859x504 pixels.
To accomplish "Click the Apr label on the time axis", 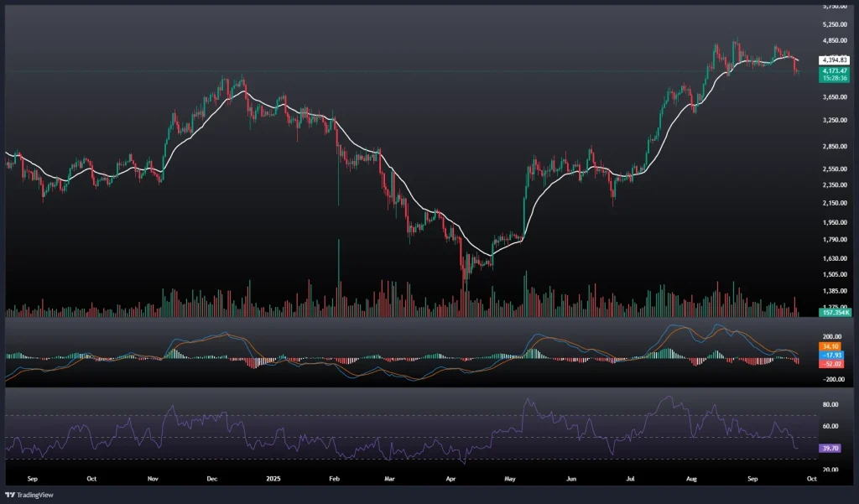I will [450, 479].
